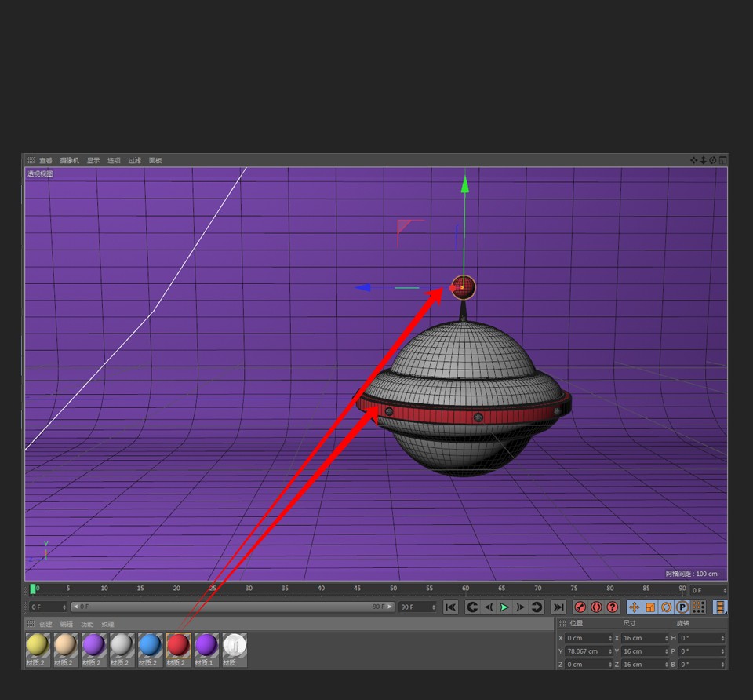Step forward one frame
Image resolution: width=753 pixels, height=700 pixels.
click(x=521, y=607)
